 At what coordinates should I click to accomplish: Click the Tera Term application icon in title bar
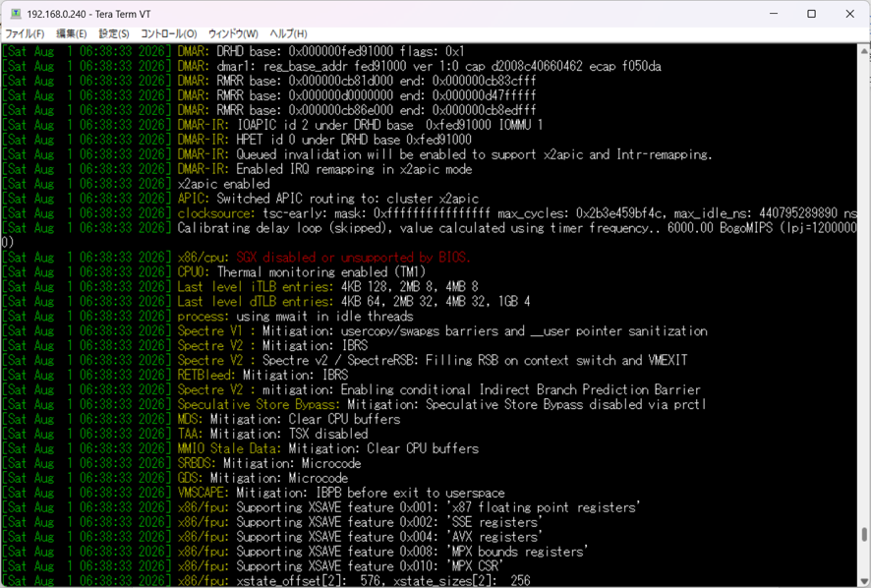point(16,14)
